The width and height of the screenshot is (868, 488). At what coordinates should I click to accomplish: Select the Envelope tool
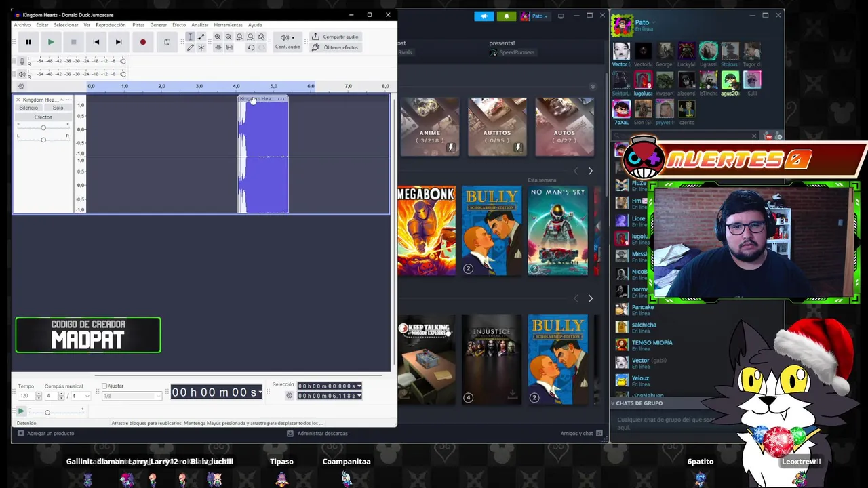click(201, 37)
